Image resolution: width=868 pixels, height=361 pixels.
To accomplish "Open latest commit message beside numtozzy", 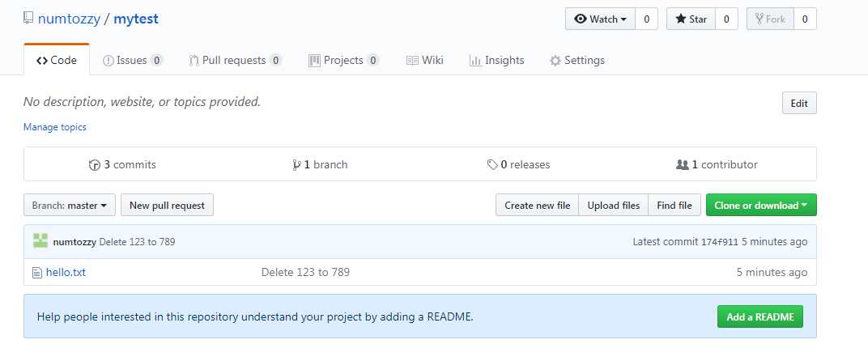I will click(x=138, y=242).
